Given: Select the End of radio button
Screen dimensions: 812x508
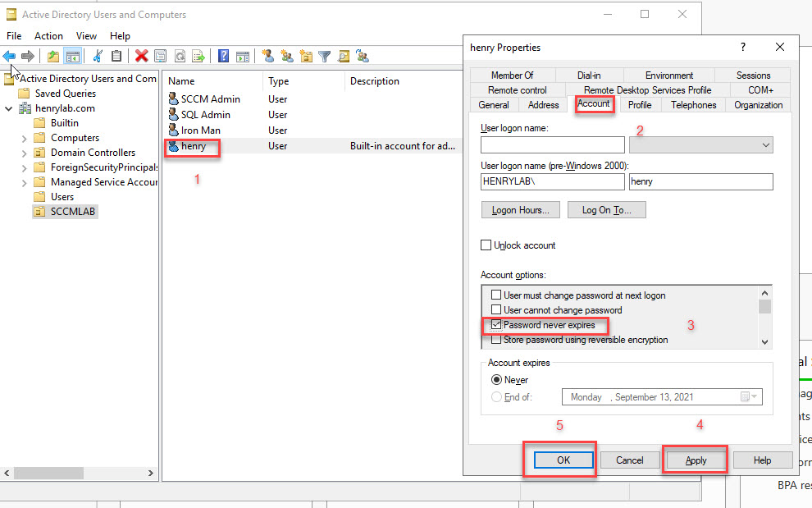Looking at the screenshot, I should pos(496,396).
